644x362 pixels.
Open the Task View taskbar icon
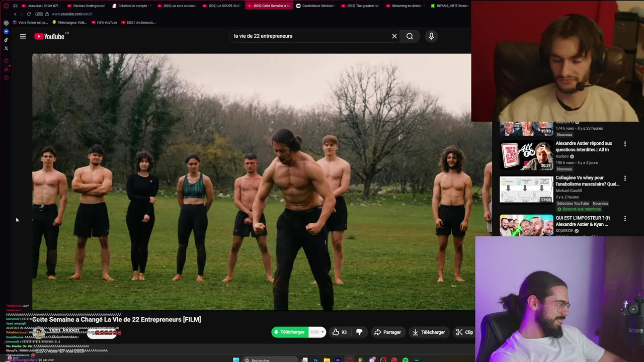(304, 359)
